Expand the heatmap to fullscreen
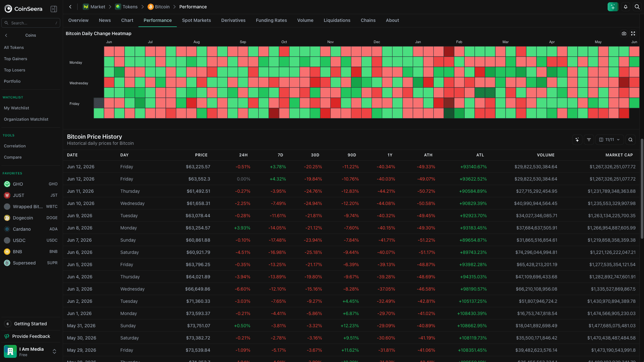 (633, 33)
